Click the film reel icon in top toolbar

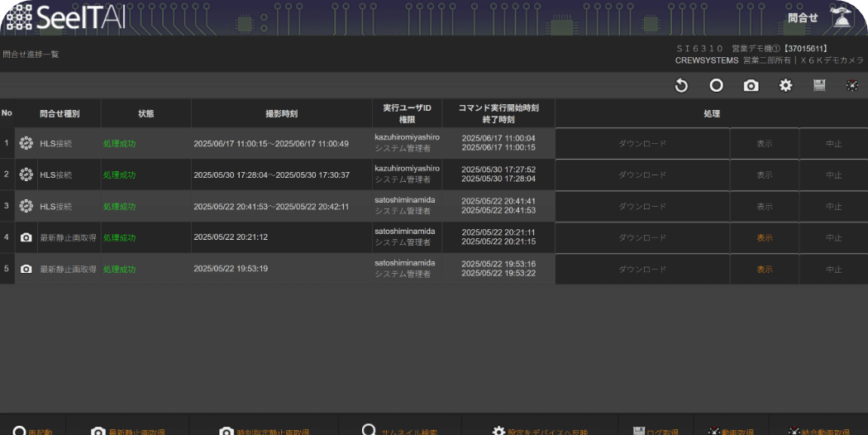point(852,86)
